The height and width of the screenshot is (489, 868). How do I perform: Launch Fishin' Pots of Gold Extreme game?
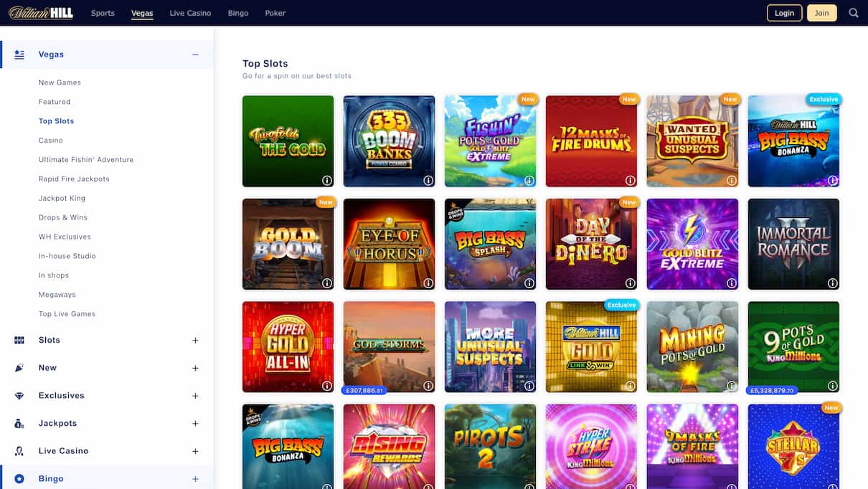tap(490, 141)
